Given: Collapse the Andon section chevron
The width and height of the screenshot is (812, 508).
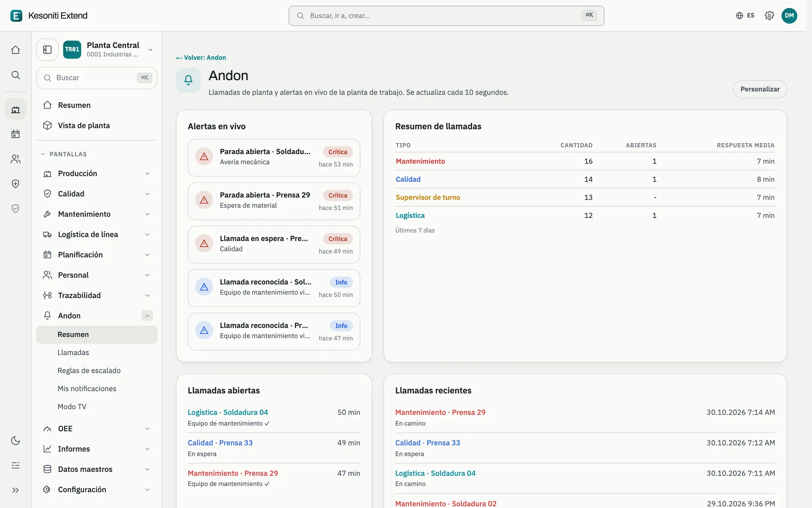Looking at the screenshot, I should [147, 316].
